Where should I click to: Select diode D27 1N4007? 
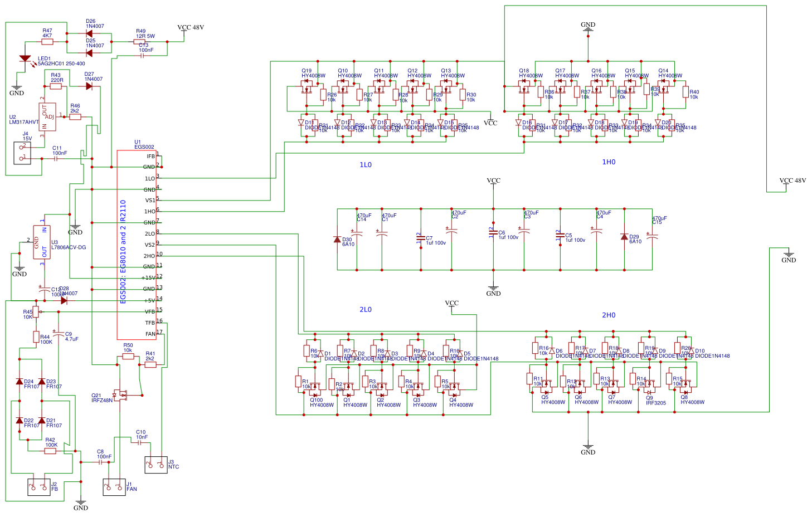click(89, 86)
